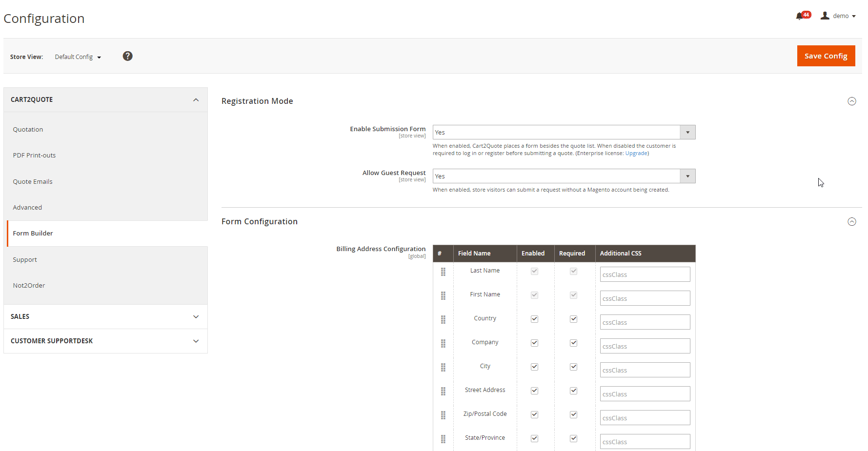This screenshot has width=868, height=451.
Task: Toggle Enabled checkbox for Zip/Postal Code
Action: pos(534,414)
